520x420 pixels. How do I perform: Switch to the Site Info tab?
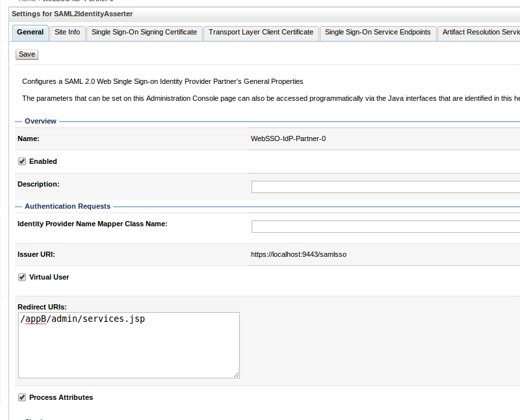[x=67, y=33]
